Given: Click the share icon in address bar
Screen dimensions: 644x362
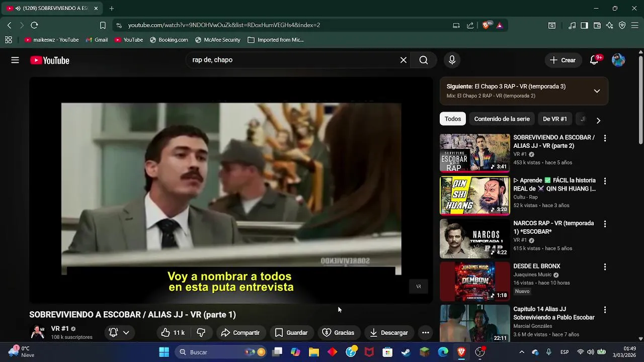Looking at the screenshot, I should [x=470, y=25].
